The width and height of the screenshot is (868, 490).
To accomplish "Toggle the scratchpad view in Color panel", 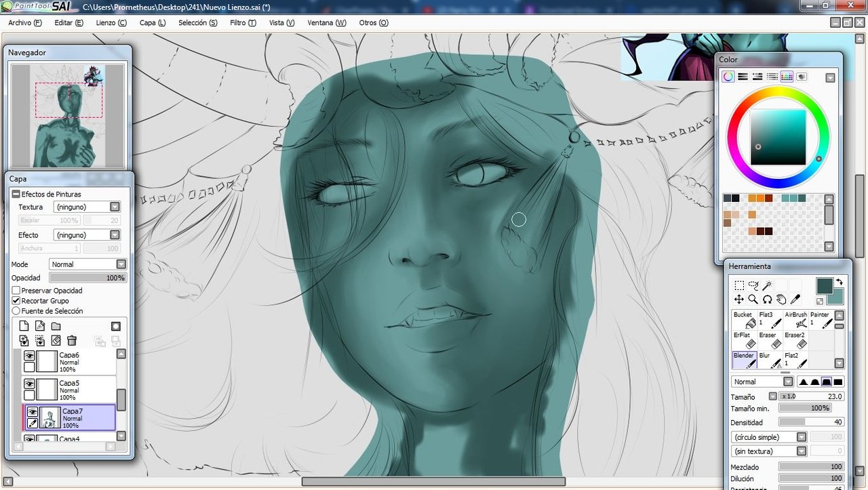I will pyautogui.click(x=802, y=77).
